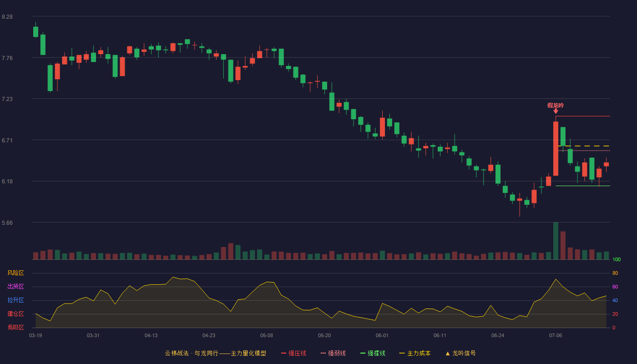Image resolution: width=637 pixels, height=364 pixels.
Task: Select the tall red candlestick below 假龙吟
Action: click(x=556, y=148)
